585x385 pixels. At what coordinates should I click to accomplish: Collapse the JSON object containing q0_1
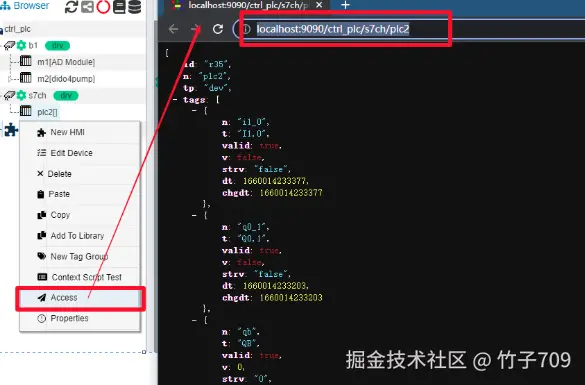194,215
